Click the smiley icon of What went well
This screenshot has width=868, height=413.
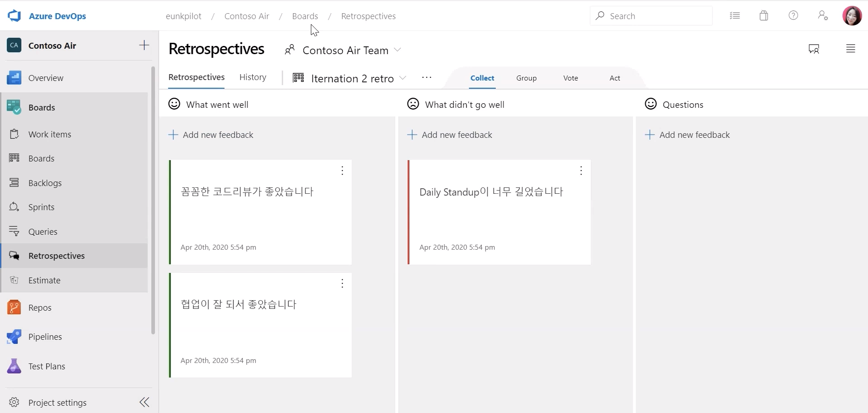[174, 104]
